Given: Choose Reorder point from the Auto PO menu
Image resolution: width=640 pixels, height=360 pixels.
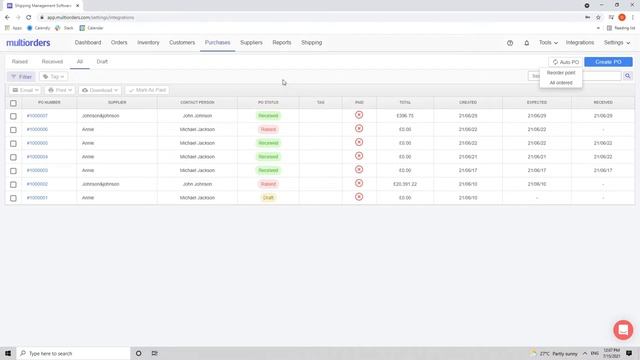Looking at the screenshot, I should (561, 73).
